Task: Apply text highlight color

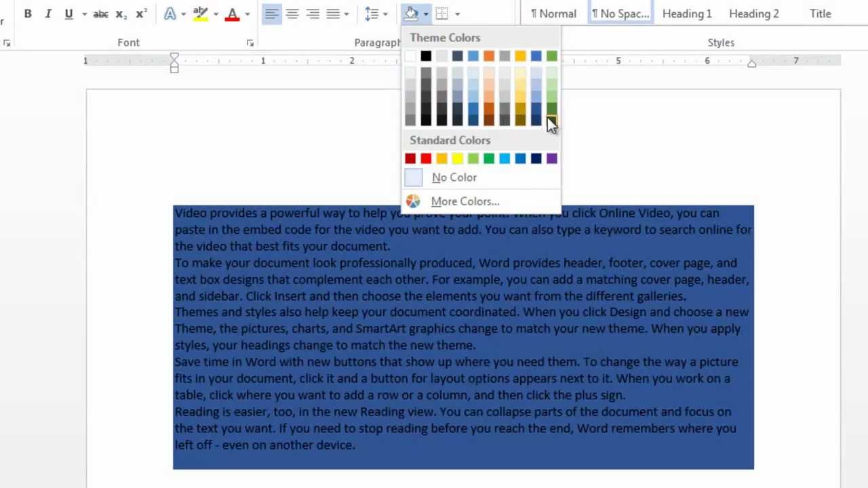Action: click(200, 14)
